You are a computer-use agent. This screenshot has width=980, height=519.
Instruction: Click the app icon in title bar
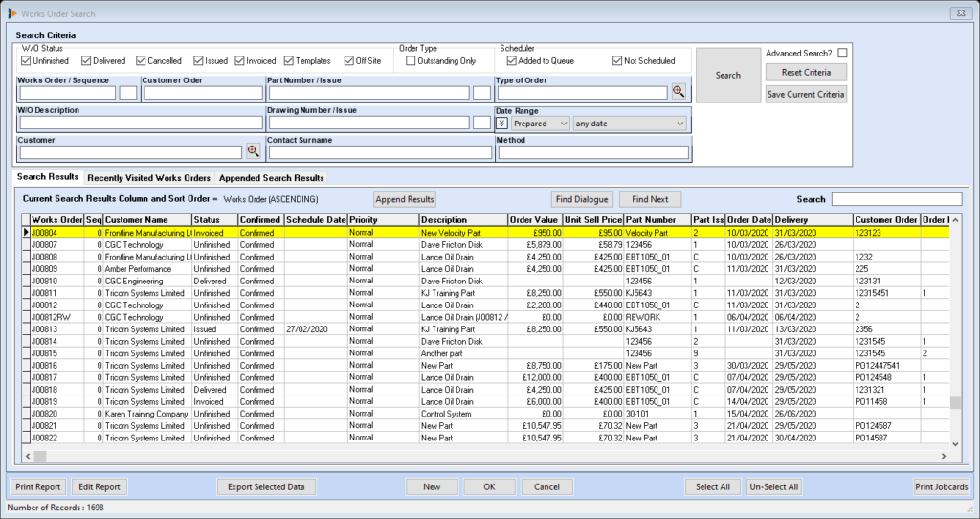click(x=11, y=11)
